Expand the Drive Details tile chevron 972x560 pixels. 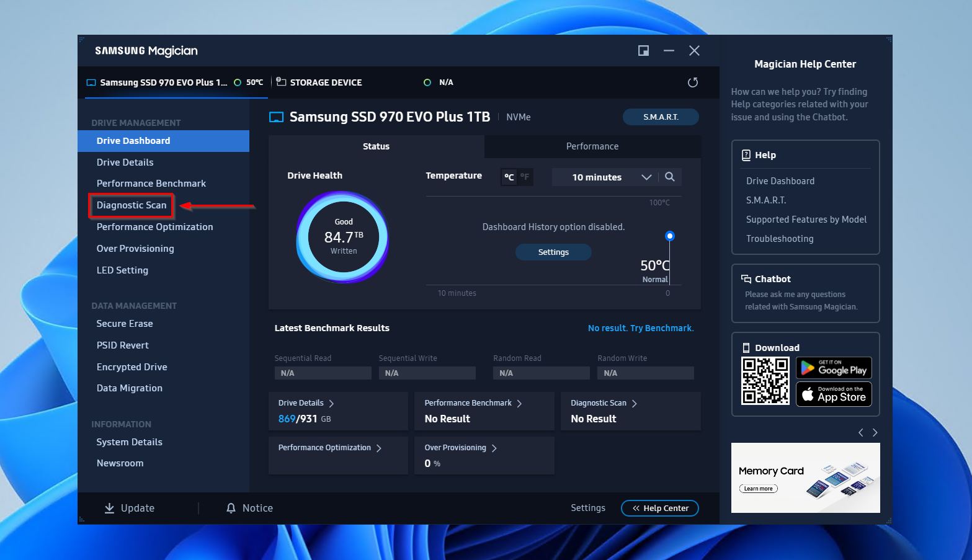[331, 403]
